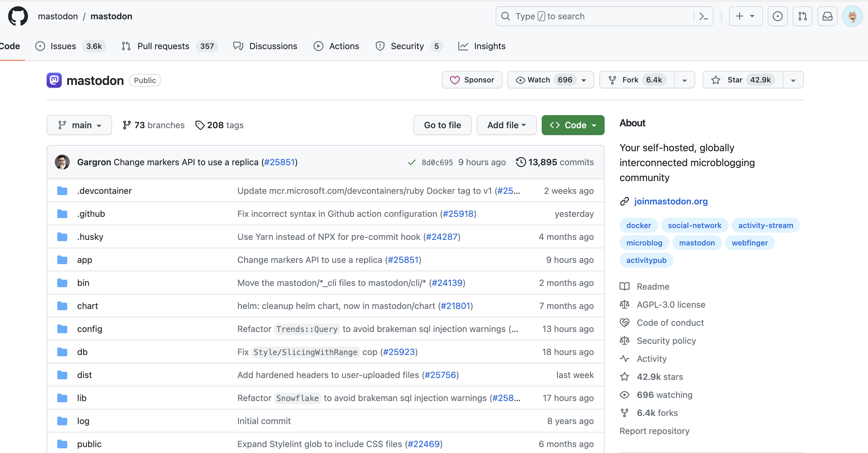View the 73 branches link

coord(154,125)
